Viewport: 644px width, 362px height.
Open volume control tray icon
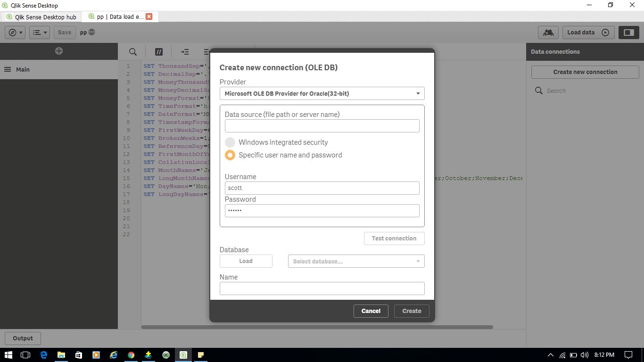585,355
